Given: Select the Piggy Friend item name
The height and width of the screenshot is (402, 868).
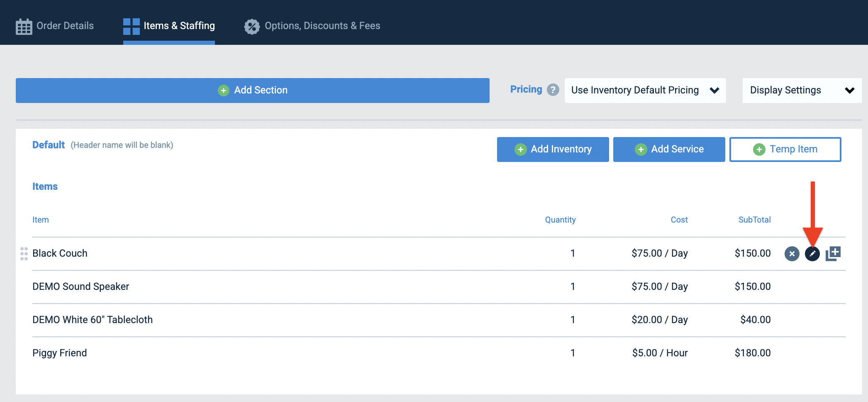Looking at the screenshot, I should pyautogui.click(x=60, y=353).
